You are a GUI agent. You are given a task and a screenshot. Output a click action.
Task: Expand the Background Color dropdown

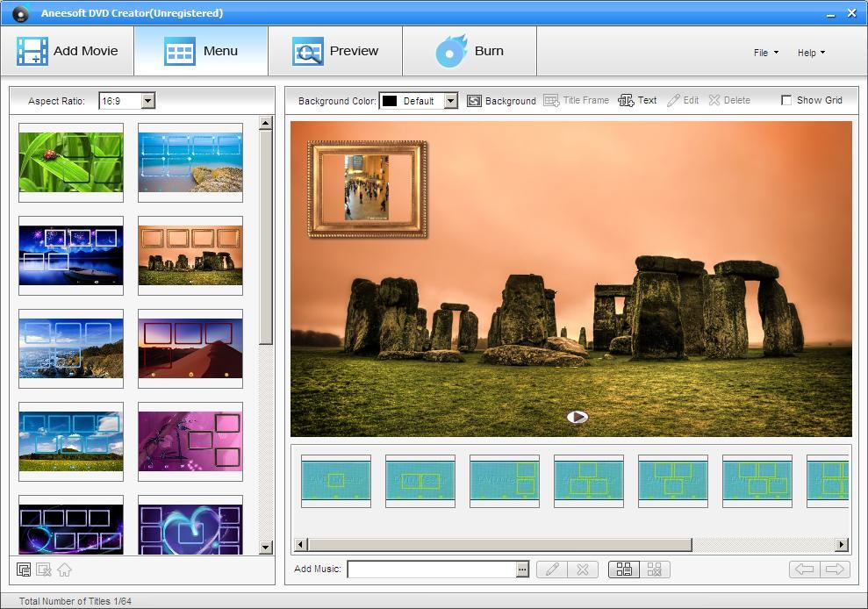pos(450,101)
